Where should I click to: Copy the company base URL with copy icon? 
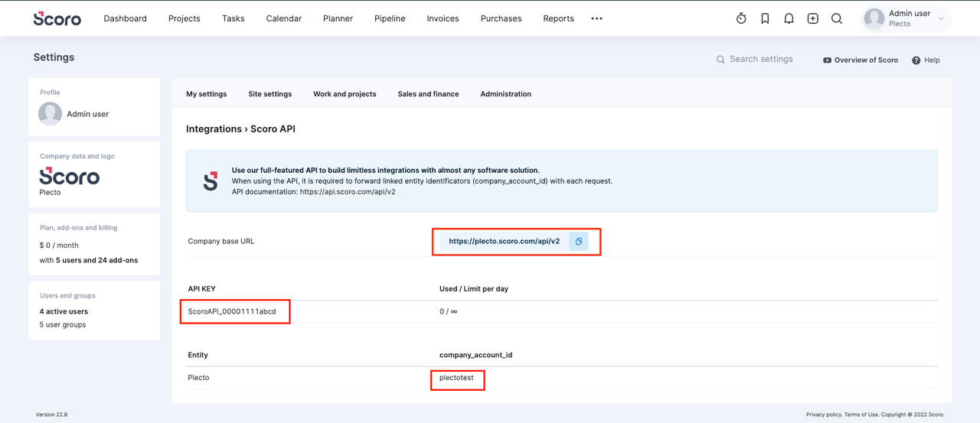click(579, 241)
